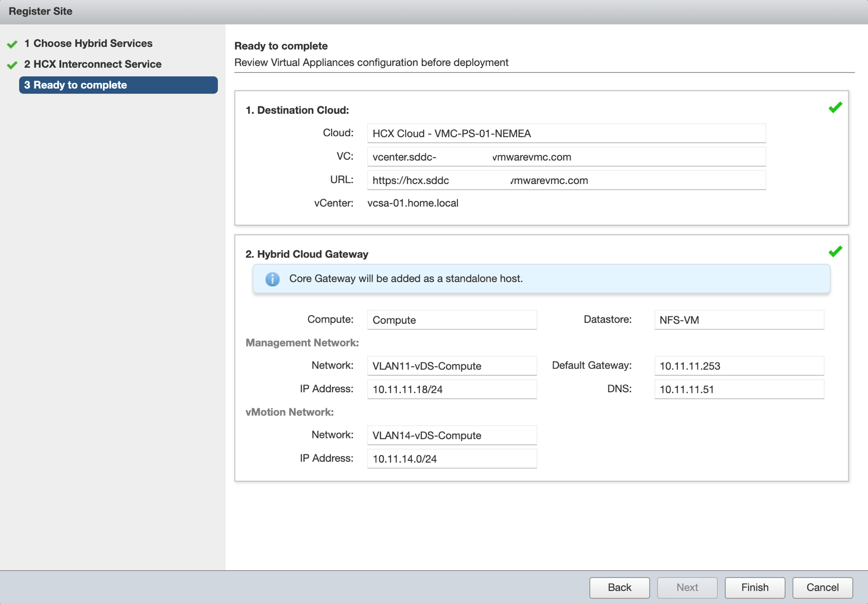Cancel the Register Site wizard
This screenshot has width=868, height=604.
pyautogui.click(x=822, y=587)
